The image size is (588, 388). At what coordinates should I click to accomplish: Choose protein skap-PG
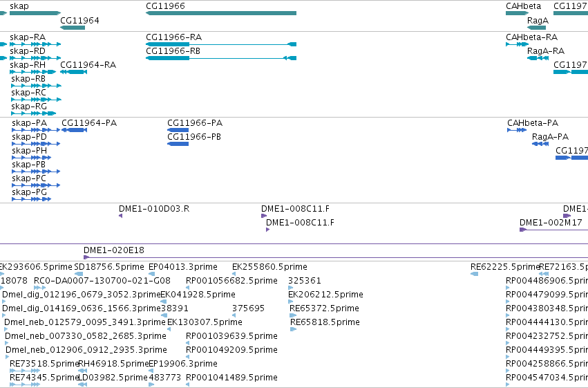(x=32, y=199)
